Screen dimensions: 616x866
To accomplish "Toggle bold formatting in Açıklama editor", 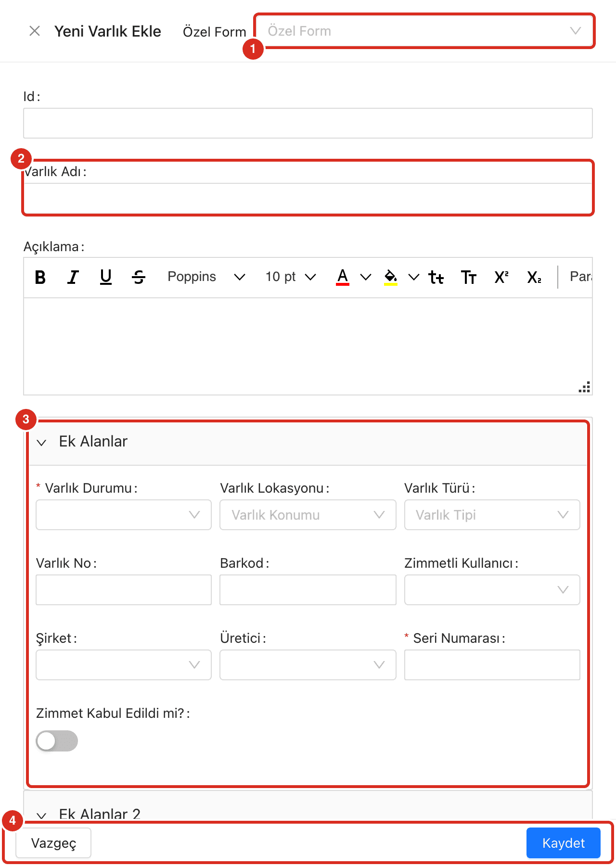I will coord(40,277).
